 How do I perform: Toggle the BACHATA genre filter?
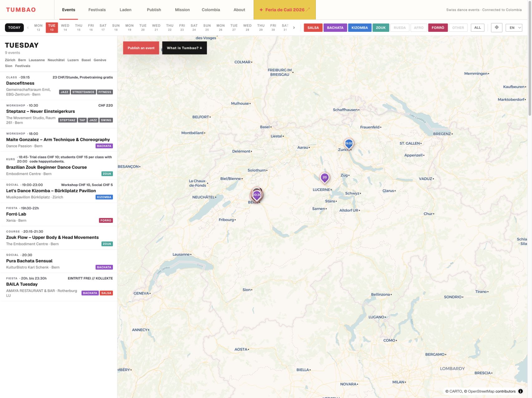click(x=335, y=28)
